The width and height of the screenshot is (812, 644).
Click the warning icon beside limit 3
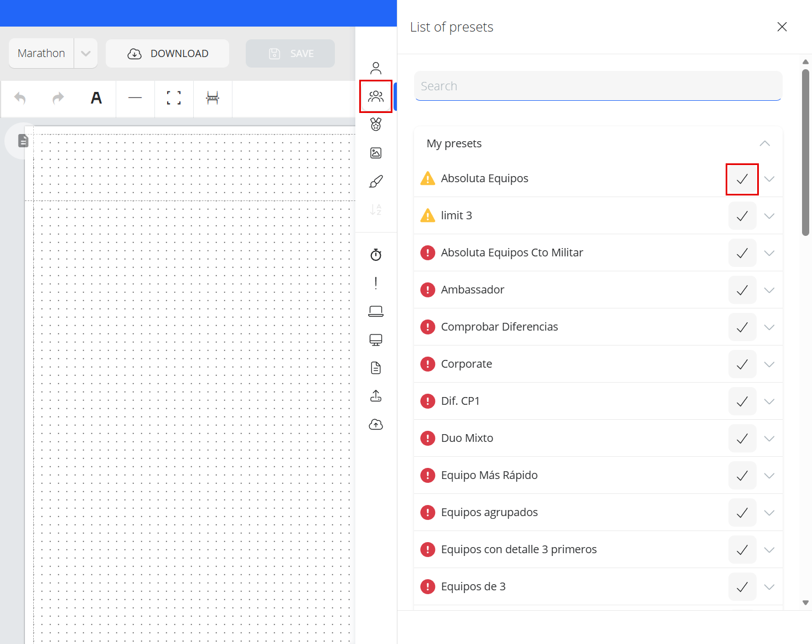428,215
